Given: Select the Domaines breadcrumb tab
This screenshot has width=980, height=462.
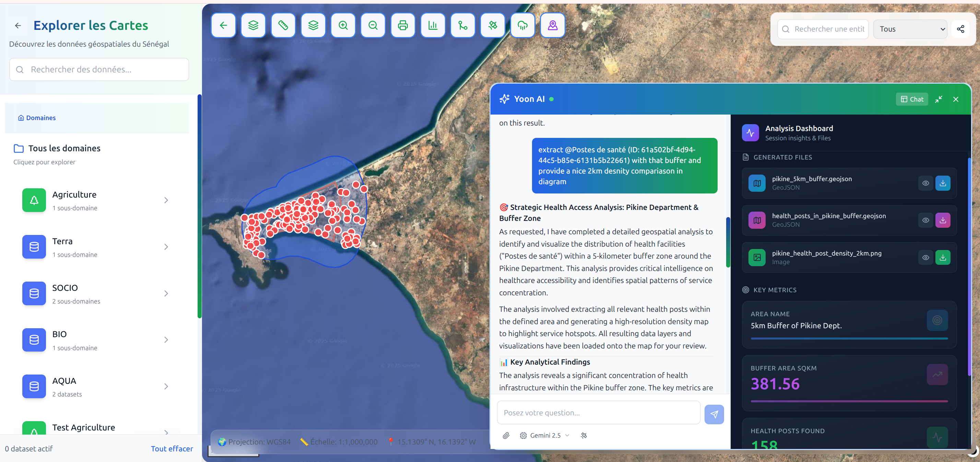Looking at the screenshot, I should [37, 118].
